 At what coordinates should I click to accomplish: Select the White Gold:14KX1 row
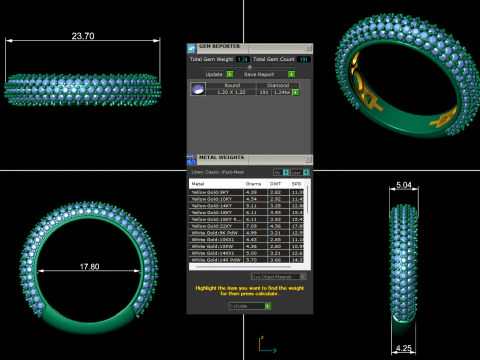(246, 253)
